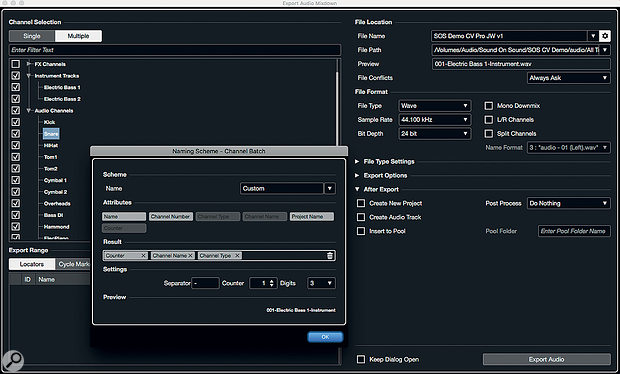
Task: Select the HiHat channel row
Action: tap(51, 145)
